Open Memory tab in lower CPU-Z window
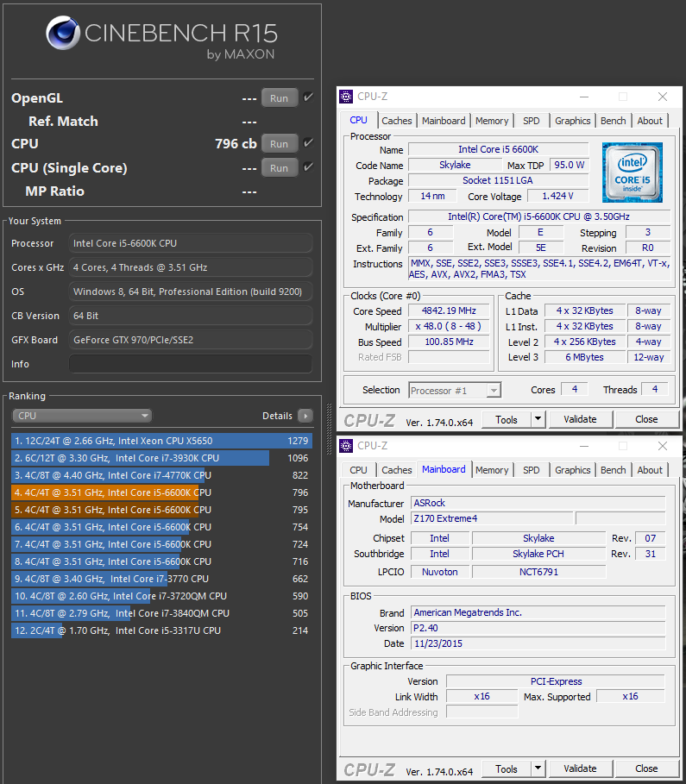Screen dimensions: 686x784 coord(492,470)
